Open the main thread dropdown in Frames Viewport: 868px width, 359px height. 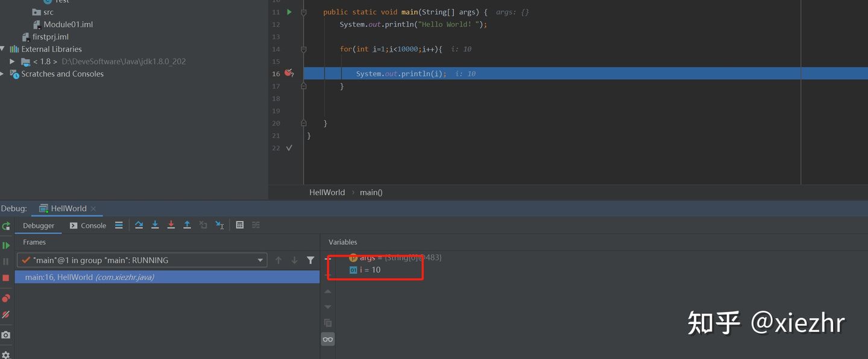[261, 259]
